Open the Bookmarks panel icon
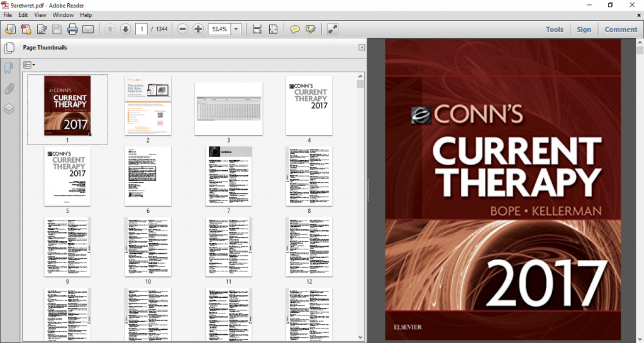This screenshot has height=343, width=644. pyautogui.click(x=9, y=68)
